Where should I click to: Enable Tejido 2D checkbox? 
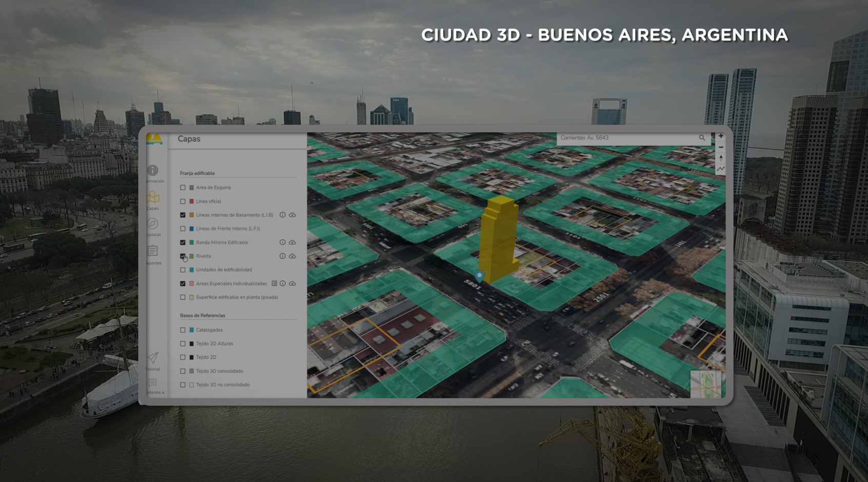tap(183, 357)
